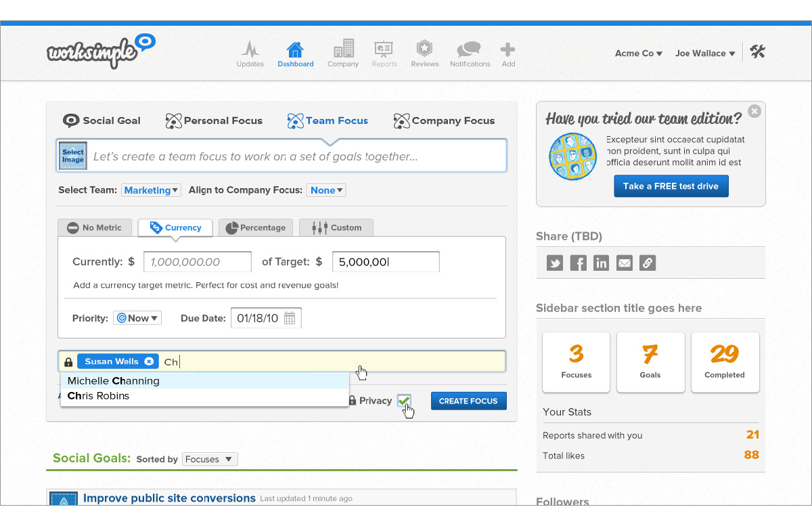
Task: Click the Create Focus button
Action: [468, 401]
